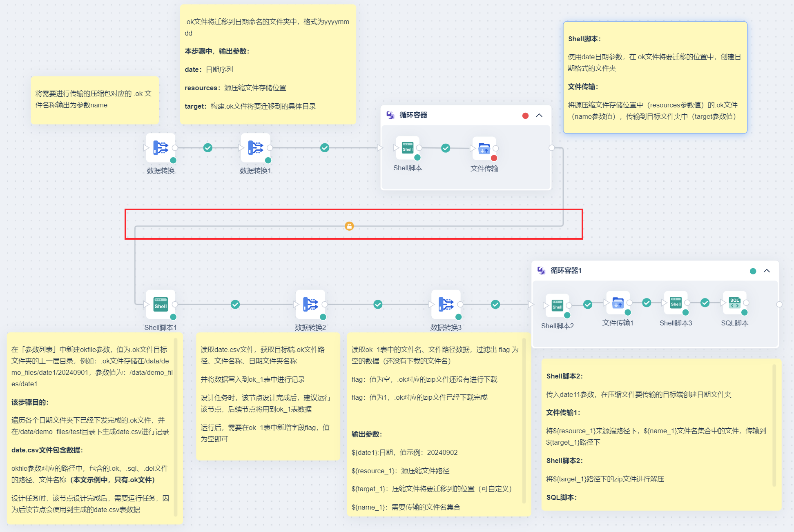Click the 数据转换2 node icon
The width and height of the screenshot is (794, 532).
pos(310,304)
